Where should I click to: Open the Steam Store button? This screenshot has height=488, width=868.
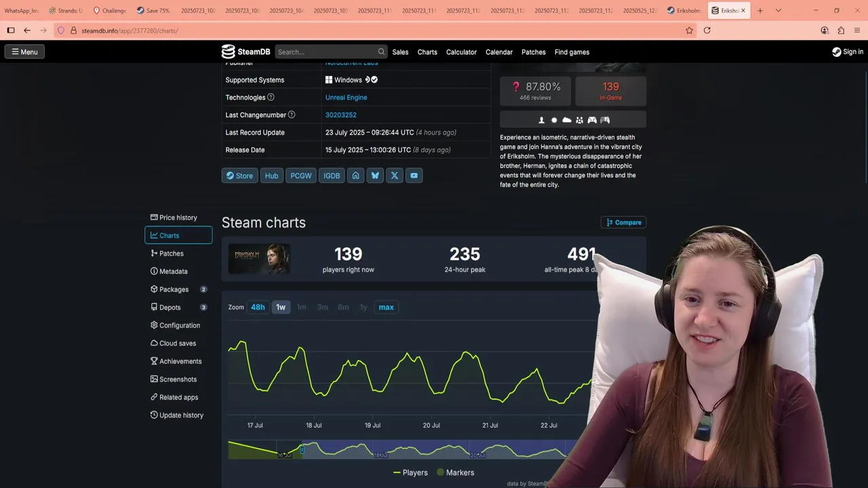pyautogui.click(x=239, y=176)
